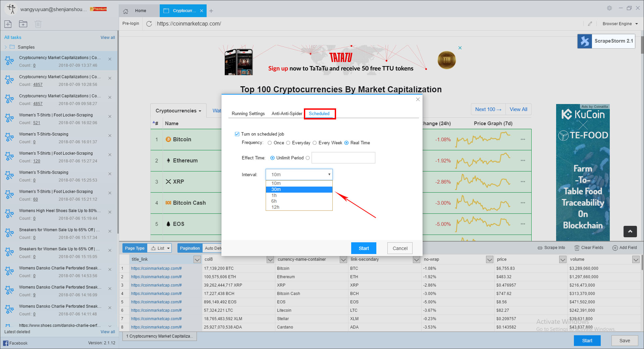The height and width of the screenshot is (349, 644).
Task: Select the custom effect time radio
Action: [308, 158]
